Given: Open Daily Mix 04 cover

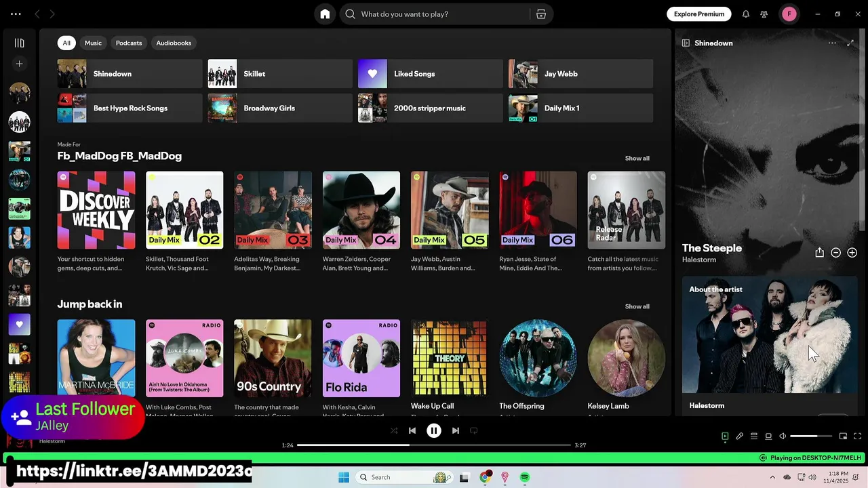Looking at the screenshot, I should pos(361,210).
